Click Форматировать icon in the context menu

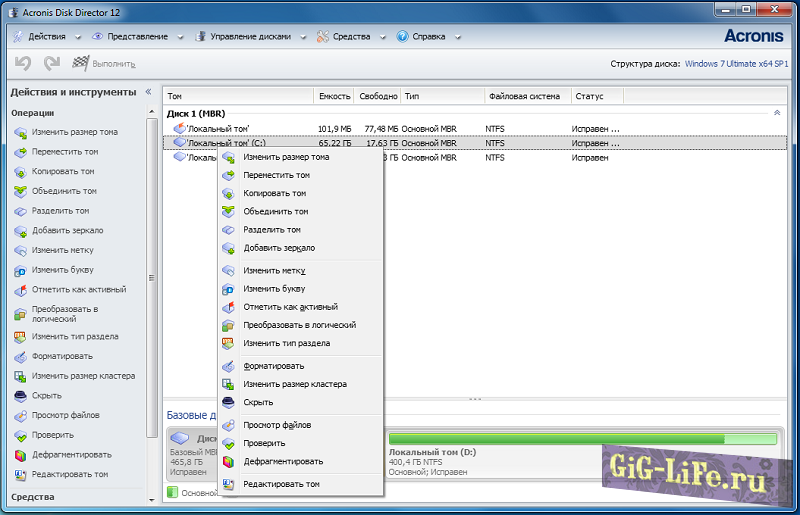coord(229,366)
